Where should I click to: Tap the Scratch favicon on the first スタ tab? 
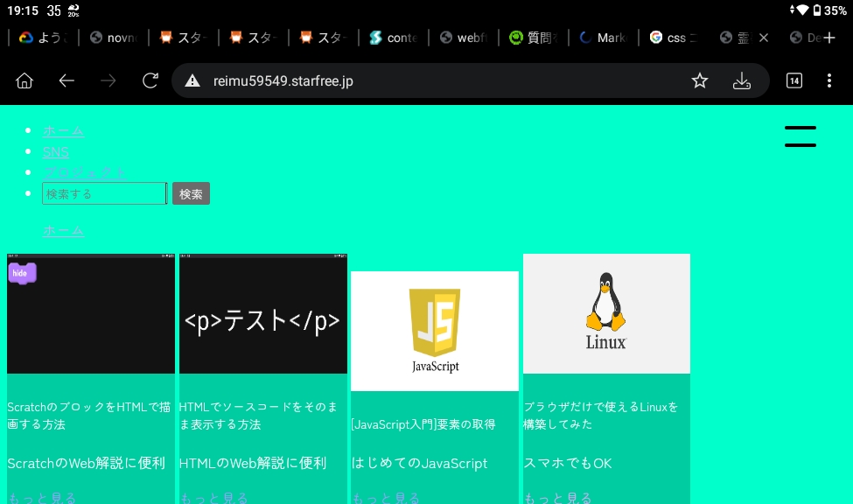click(x=165, y=38)
